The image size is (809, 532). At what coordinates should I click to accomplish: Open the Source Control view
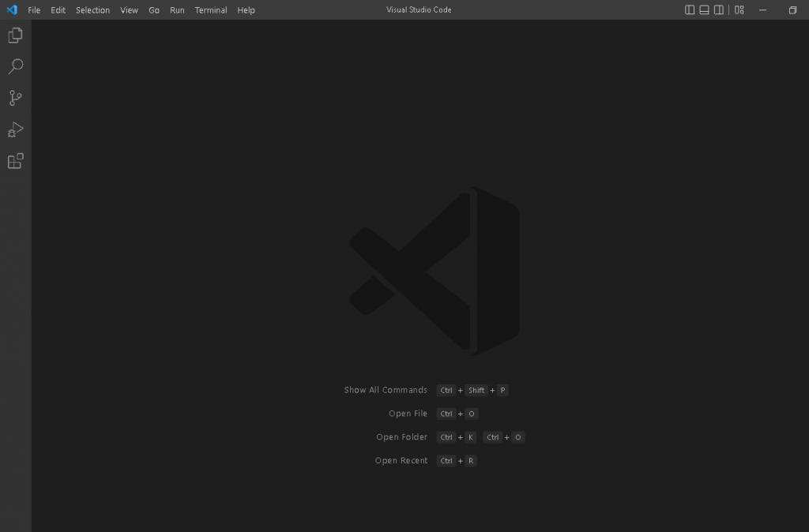[16, 98]
